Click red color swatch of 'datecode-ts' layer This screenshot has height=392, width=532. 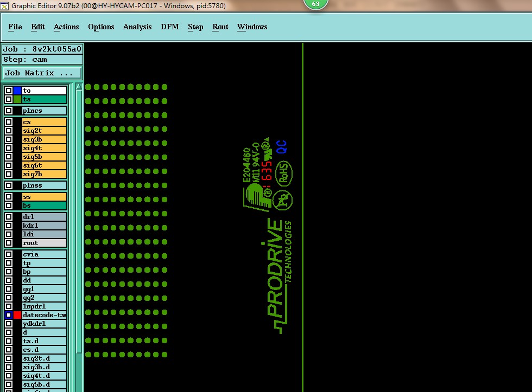17,315
